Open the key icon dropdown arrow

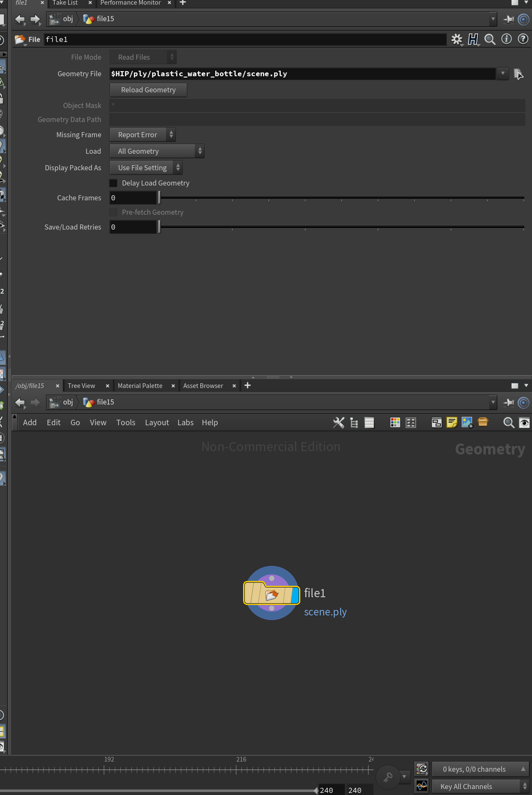[405, 776]
